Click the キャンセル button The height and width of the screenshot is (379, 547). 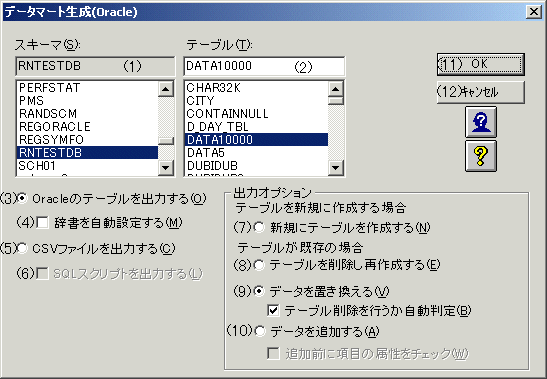pyautogui.click(x=480, y=92)
